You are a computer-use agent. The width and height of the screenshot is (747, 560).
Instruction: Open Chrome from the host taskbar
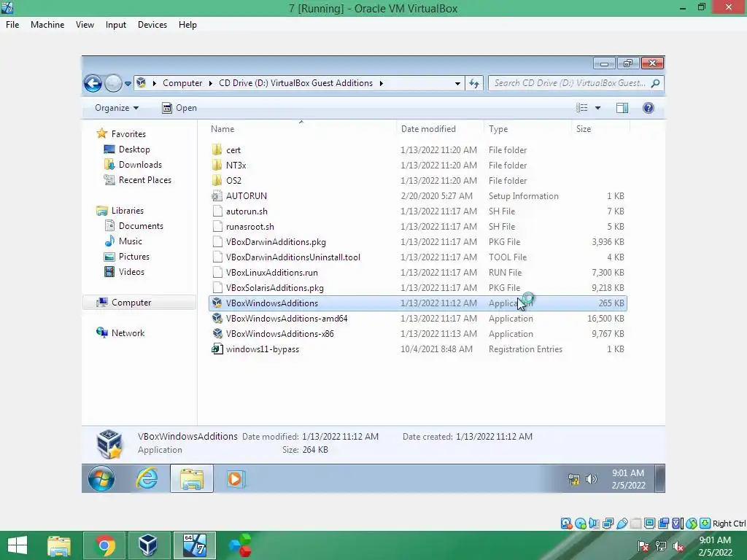[x=104, y=545]
